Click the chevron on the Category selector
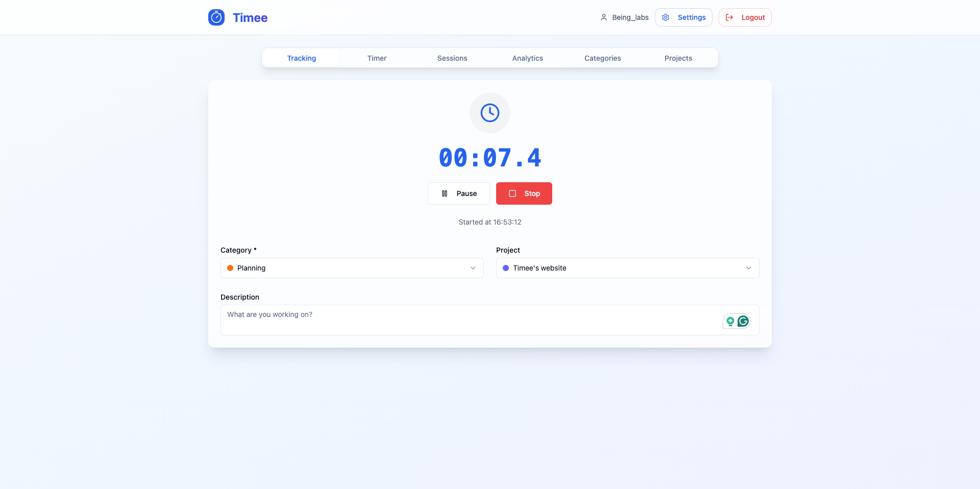980x489 pixels. 473,268
